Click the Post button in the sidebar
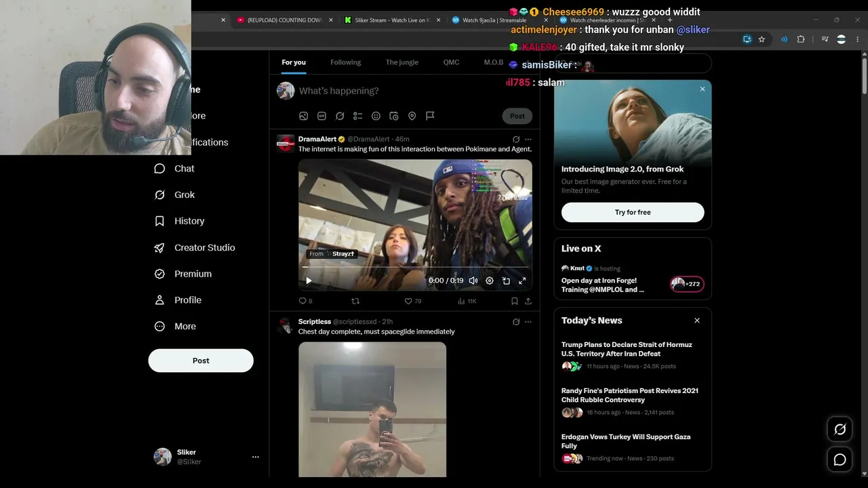 click(201, 361)
